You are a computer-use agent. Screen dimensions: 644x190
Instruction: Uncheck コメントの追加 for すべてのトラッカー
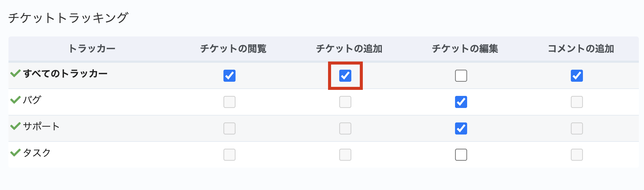point(577,76)
